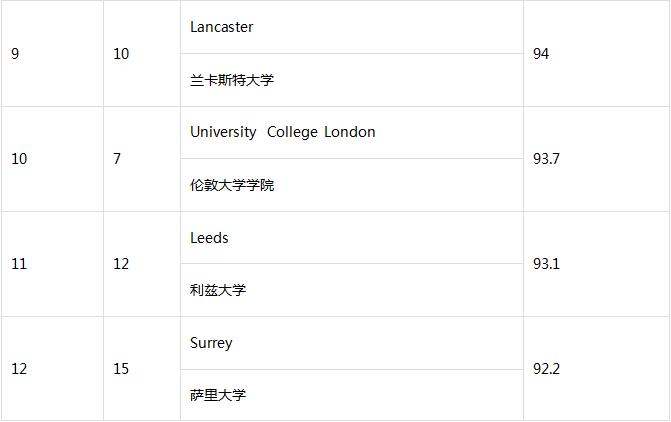This screenshot has width=671, height=422.
Task: Select the Chinese text 利兹大学
Action: [x=217, y=290]
